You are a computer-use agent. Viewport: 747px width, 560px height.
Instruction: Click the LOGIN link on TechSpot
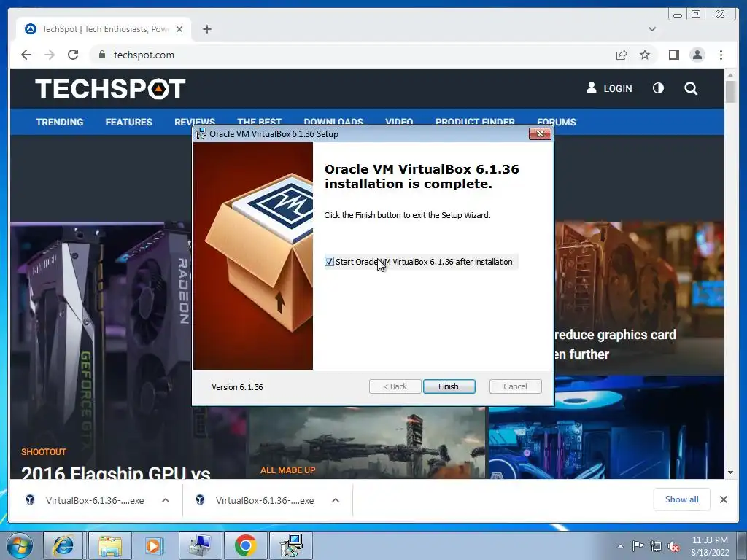point(609,88)
